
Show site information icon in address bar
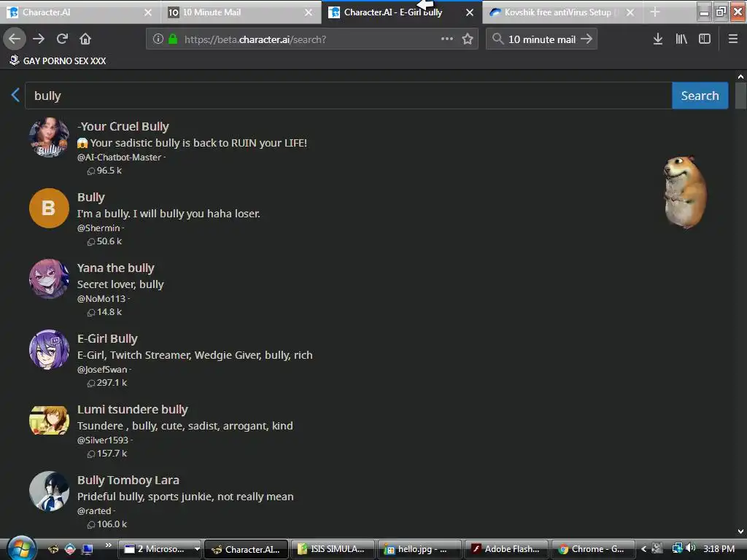click(x=158, y=39)
